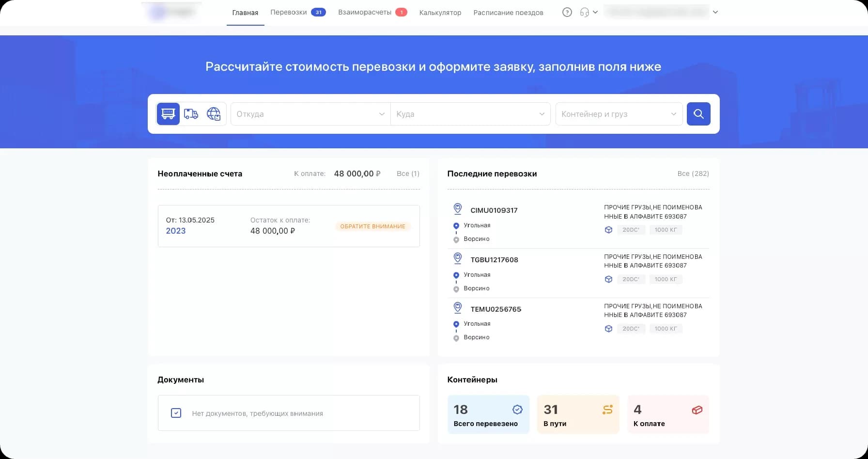
Task: Open the 31 В пути card
Action: tap(578, 414)
